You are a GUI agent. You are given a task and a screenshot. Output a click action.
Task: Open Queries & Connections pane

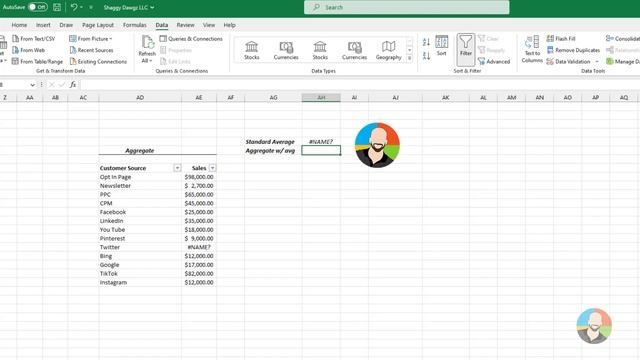tap(191, 39)
